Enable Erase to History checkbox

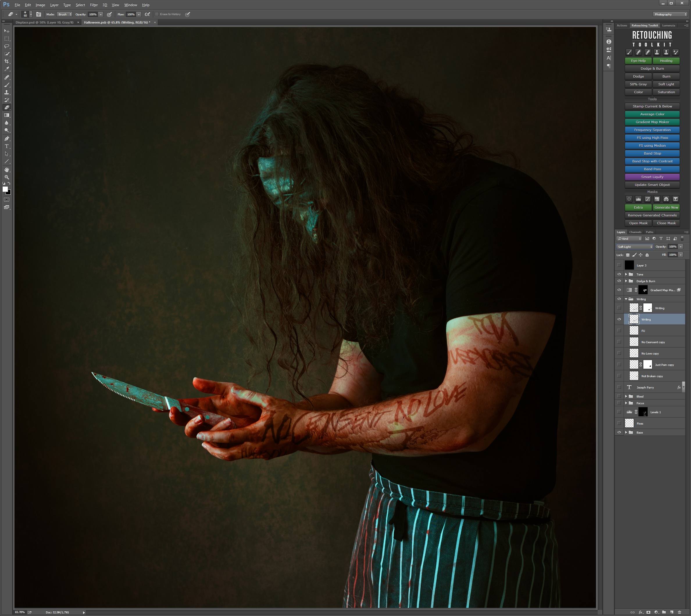[157, 14]
